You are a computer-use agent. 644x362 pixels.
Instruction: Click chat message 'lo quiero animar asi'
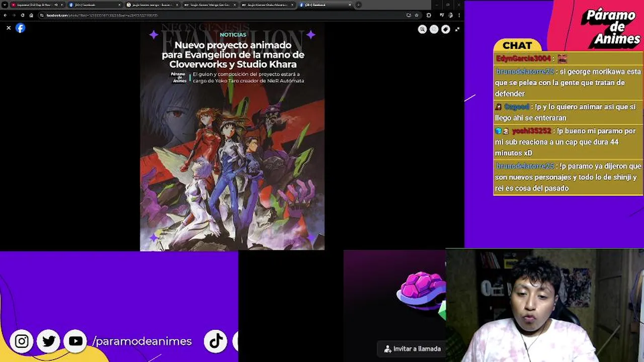coord(568,112)
